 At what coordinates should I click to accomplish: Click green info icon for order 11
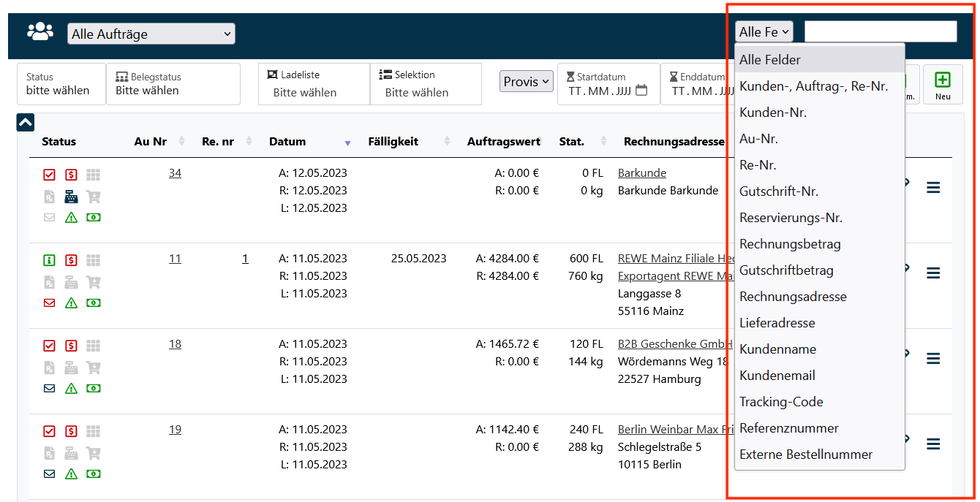(x=49, y=260)
